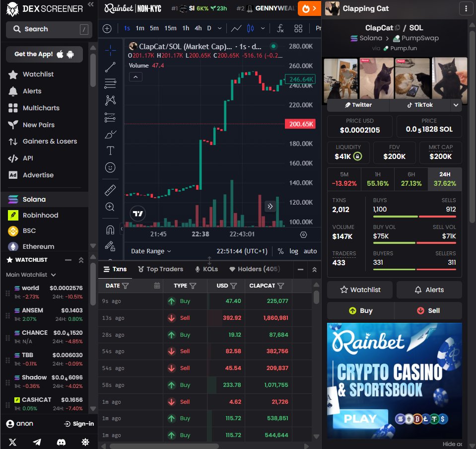Switch to the Top Traders tab
Viewport: 476px width, 449px height.
tap(161, 269)
